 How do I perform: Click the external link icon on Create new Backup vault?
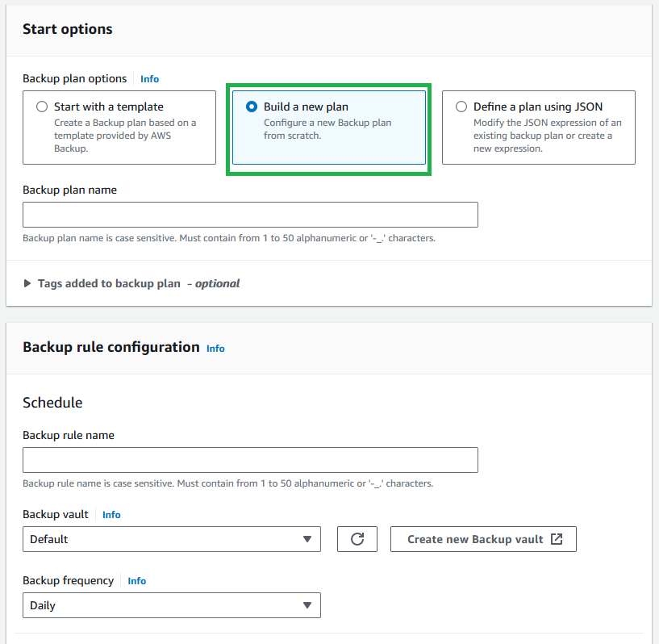pos(555,539)
